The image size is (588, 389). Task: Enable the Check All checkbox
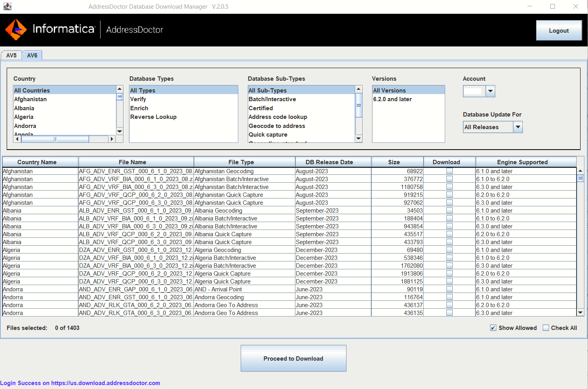pos(546,328)
